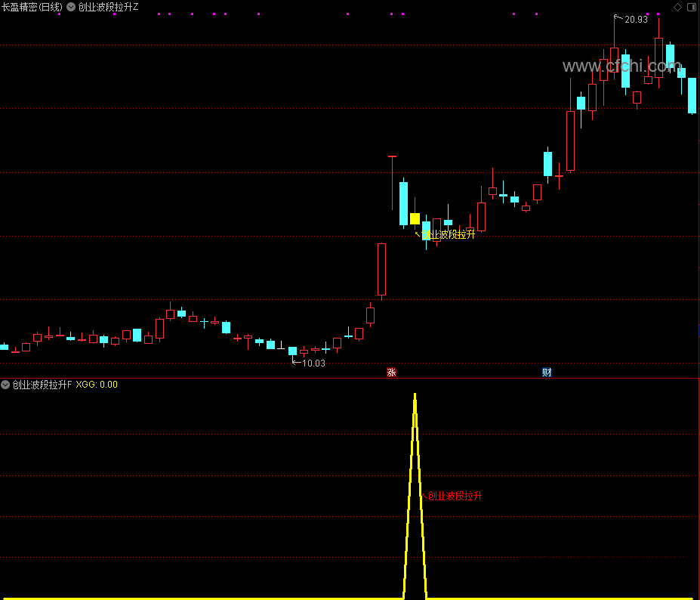
Task: Click the XGG: 0.00 value readout
Action: coord(97,385)
